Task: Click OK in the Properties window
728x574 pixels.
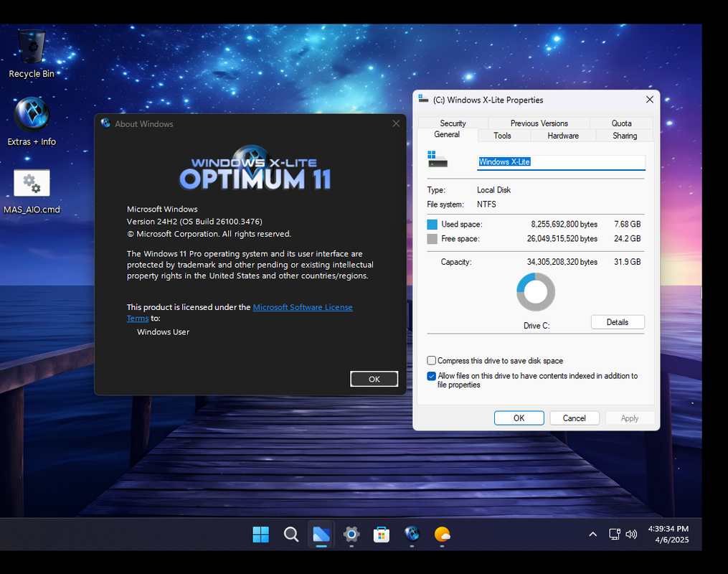Action: [519, 418]
